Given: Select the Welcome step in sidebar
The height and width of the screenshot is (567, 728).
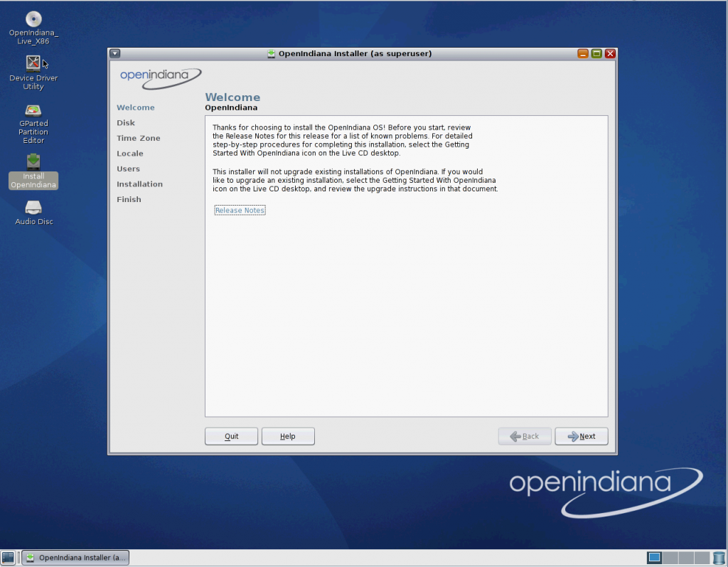Looking at the screenshot, I should point(136,107).
